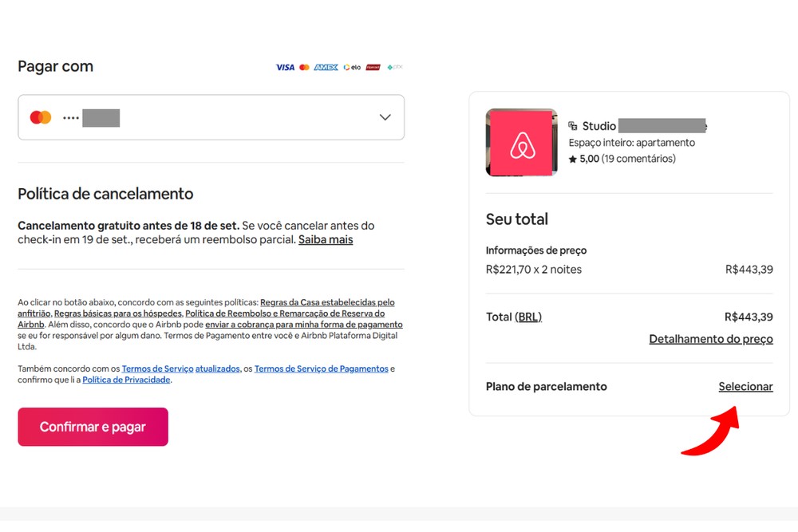Click the Hipercard payment icon
This screenshot has height=532, width=798.
pyautogui.click(x=373, y=66)
